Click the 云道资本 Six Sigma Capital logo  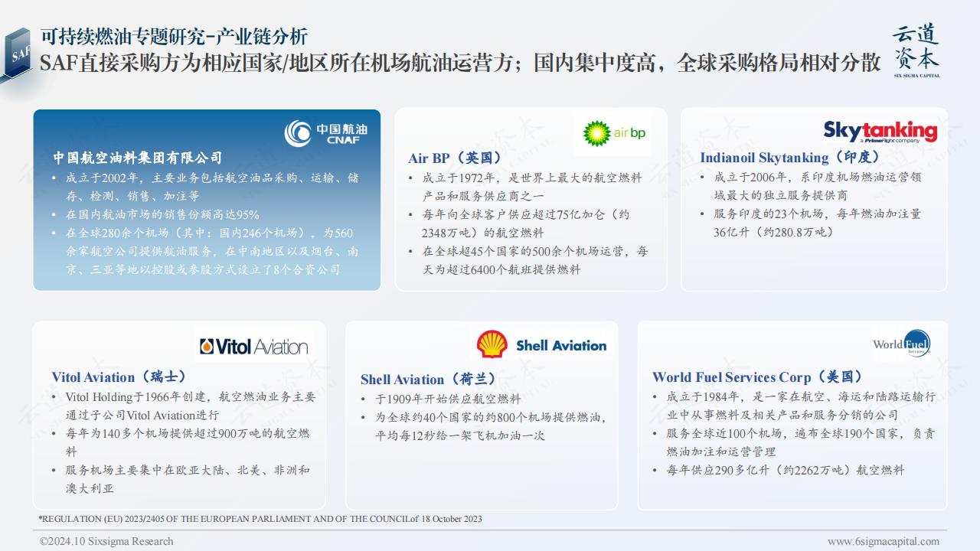coord(916,51)
